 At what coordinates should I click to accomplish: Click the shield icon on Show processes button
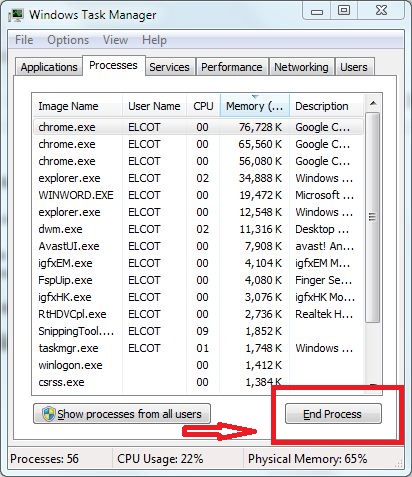click(x=49, y=414)
